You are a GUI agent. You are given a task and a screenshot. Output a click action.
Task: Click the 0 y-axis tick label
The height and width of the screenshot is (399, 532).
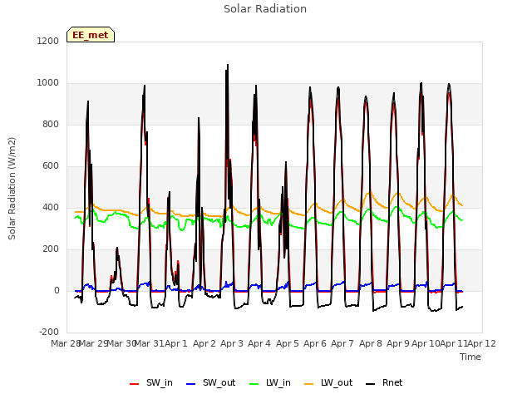57,290
